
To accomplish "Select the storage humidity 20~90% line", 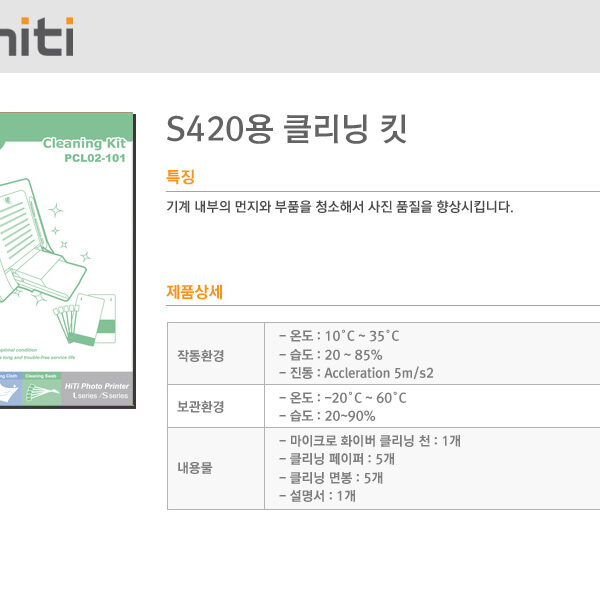I will click(327, 416).
